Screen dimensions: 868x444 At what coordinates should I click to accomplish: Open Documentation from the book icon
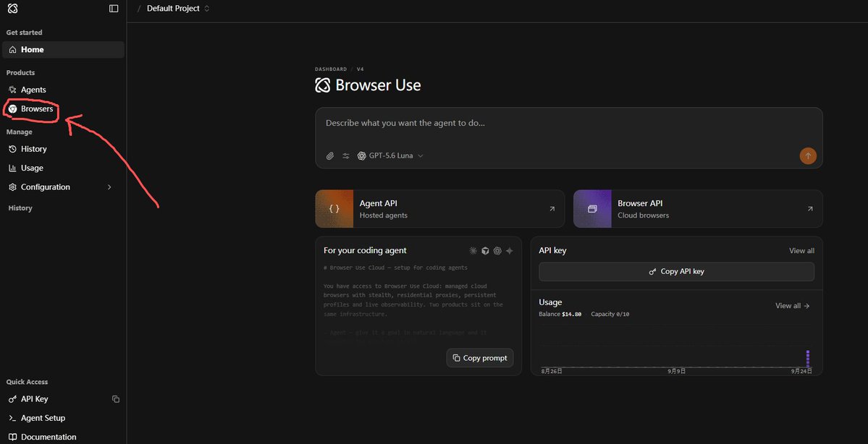coord(13,437)
